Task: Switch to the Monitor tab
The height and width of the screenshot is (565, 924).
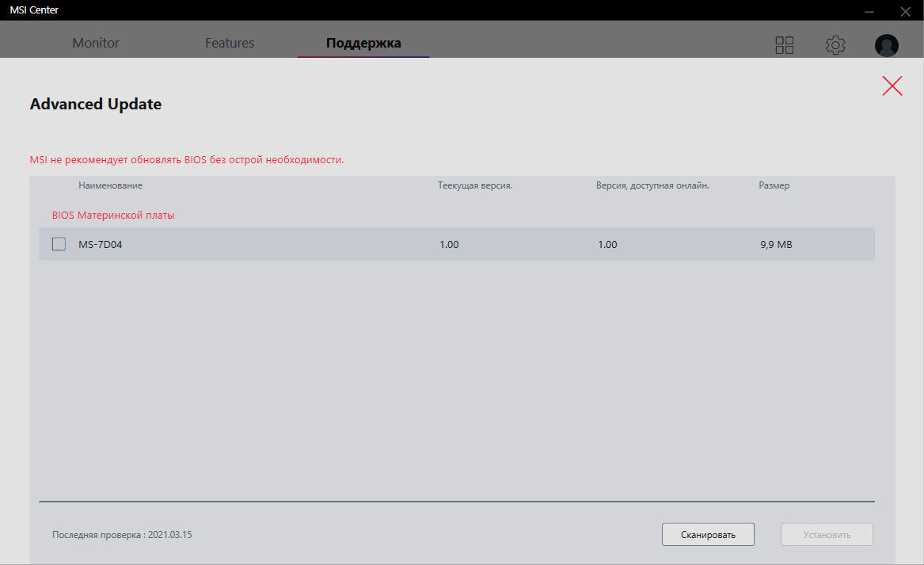Action: pyautogui.click(x=96, y=43)
